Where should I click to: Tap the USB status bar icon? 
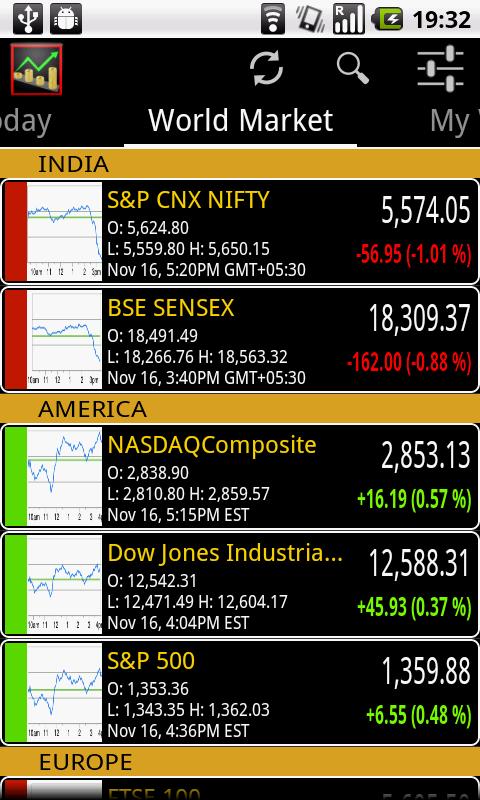(x=28, y=19)
